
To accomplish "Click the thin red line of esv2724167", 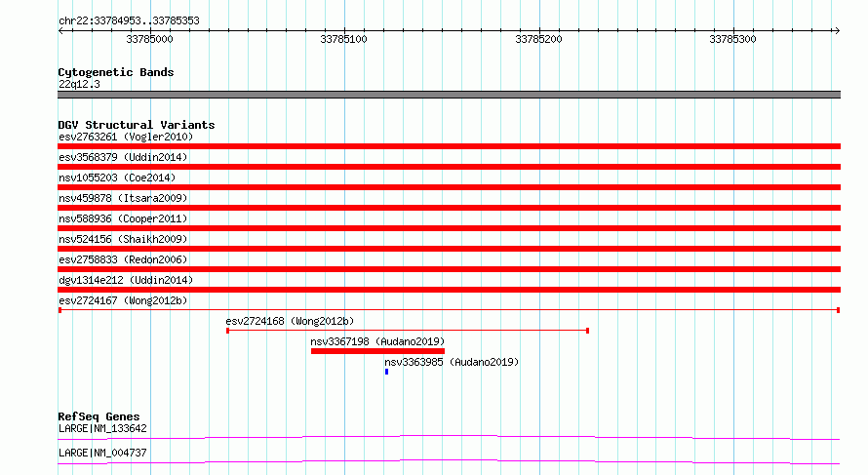I will pyautogui.click(x=449, y=310).
